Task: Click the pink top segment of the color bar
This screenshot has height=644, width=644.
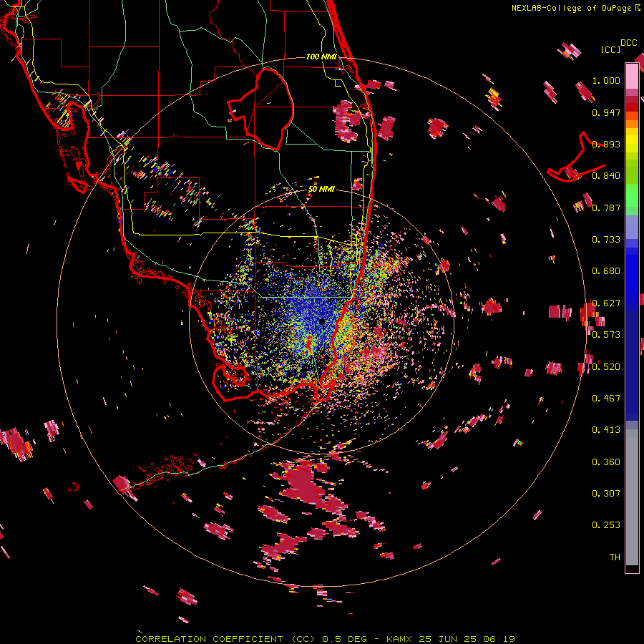Action: coord(632,76)
